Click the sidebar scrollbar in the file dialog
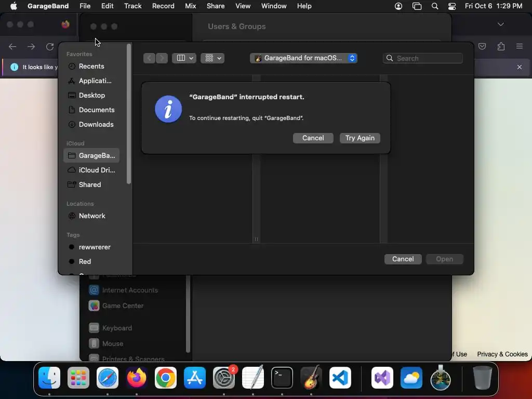 pos(129,114)
